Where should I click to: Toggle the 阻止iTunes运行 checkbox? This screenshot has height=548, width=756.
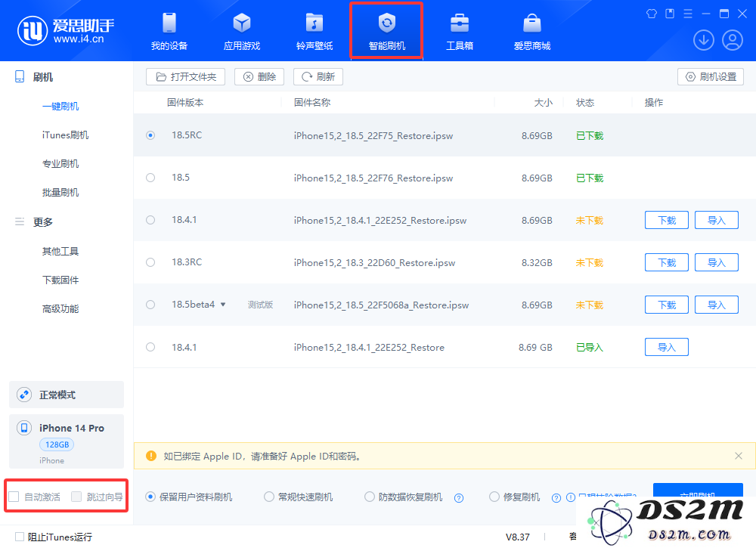[x=20, y=537]
